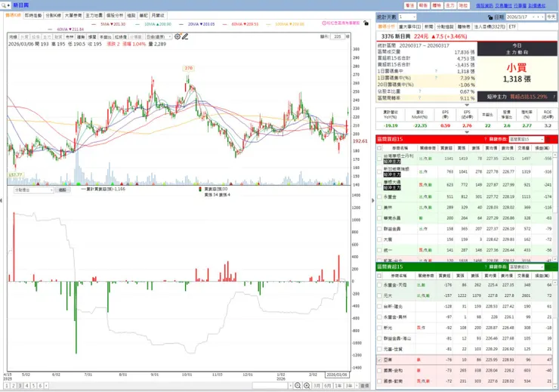Tick the select-all checkbox in the 區間買超15 table header
This screenshot has height=392, width=559.
click(379, 148)
